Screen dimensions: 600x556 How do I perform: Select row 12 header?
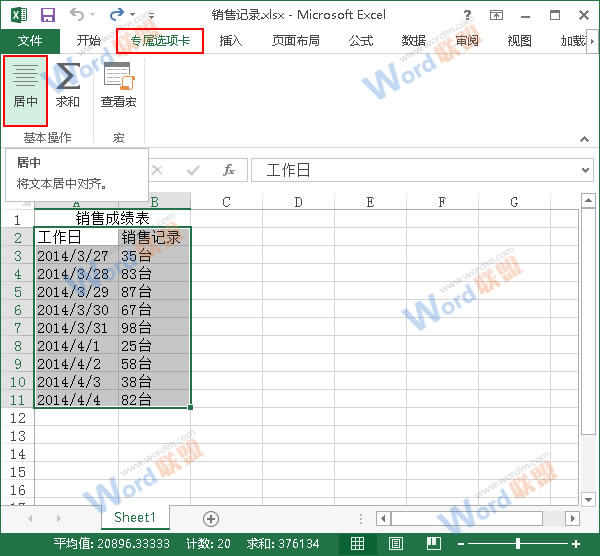coord(17,418)
